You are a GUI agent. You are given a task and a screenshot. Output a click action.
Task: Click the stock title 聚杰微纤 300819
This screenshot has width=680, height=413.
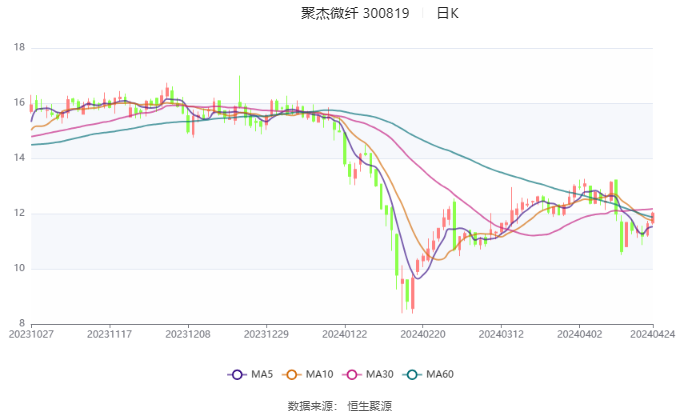pos(355,14)
